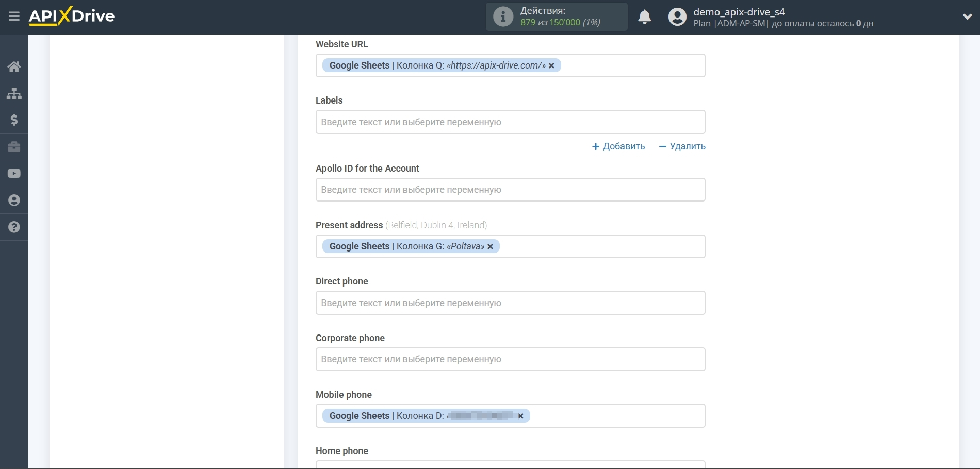Open the video tutorials YouTube icon

pyautogui.click(x=14, y=174)
